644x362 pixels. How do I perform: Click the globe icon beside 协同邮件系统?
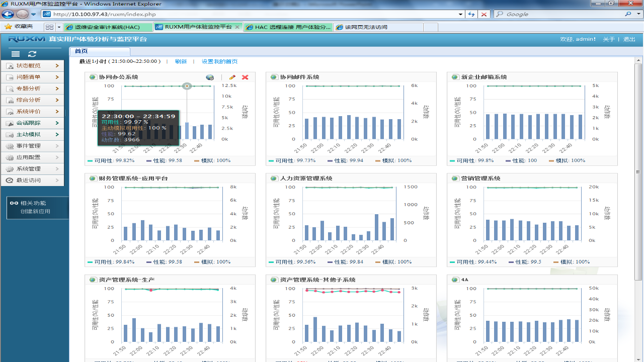pos(274,77)
